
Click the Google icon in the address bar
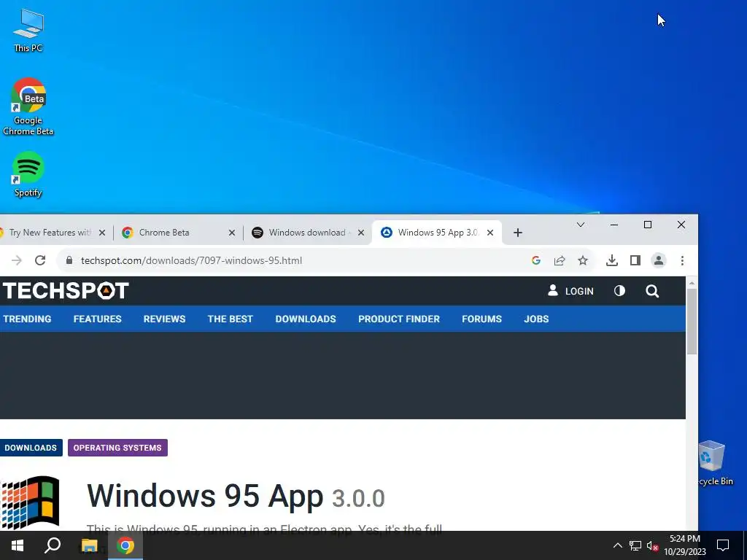536,260
